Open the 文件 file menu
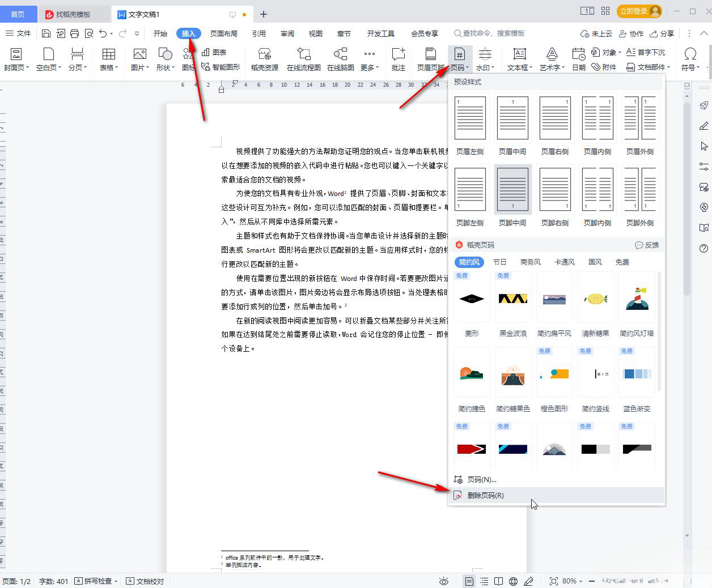Screen dimensions: 712x588 (x=18, y=33)
